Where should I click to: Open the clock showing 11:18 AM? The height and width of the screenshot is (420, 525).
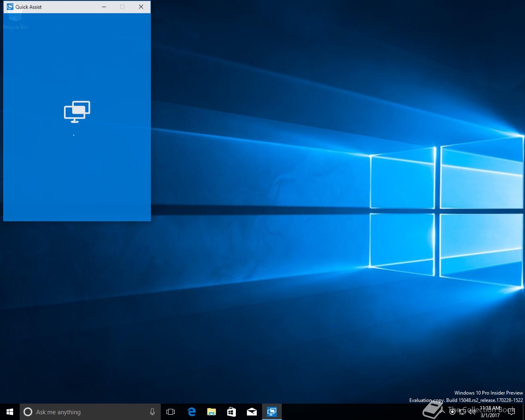coord(490,412)
